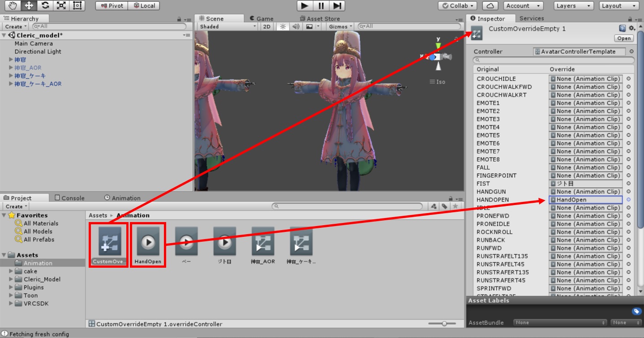644x338 pixels.
Task: Toggle the 2D view mode
Action: 267,26
